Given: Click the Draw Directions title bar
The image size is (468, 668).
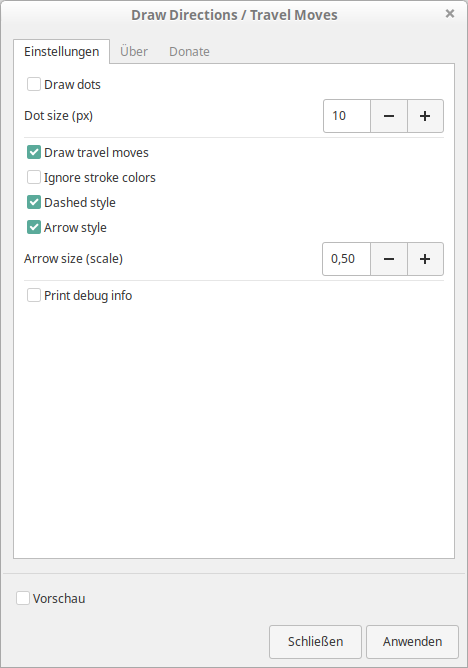Looking at the screenshot, I should point(234,15).
